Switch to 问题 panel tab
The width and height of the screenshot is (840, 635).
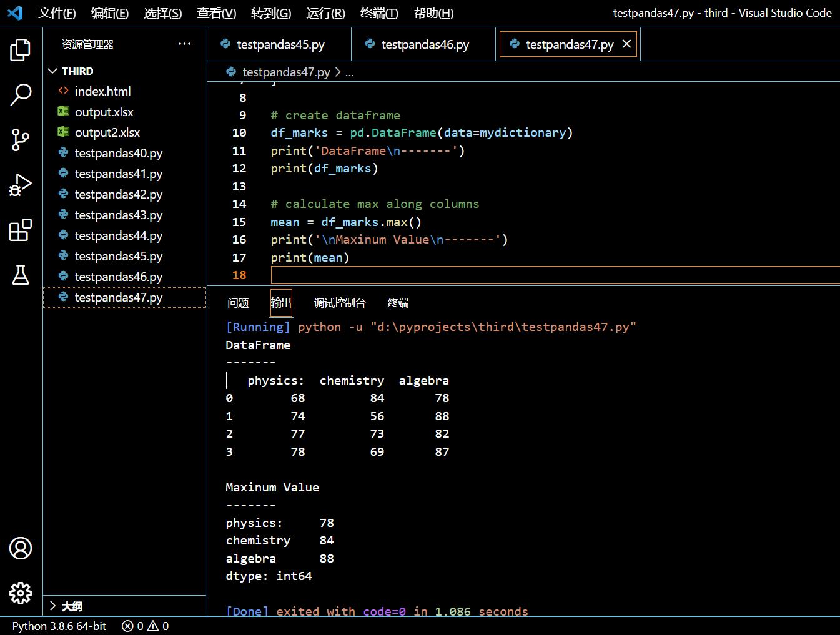point(238,303)
